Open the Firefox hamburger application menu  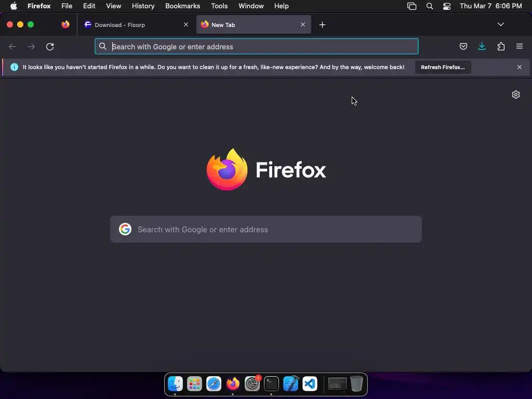519,46
